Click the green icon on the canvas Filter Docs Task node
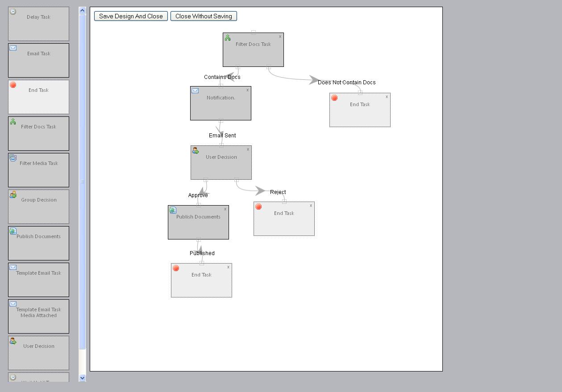This screenshot has width=562, height=392. [x=228, y=38]
